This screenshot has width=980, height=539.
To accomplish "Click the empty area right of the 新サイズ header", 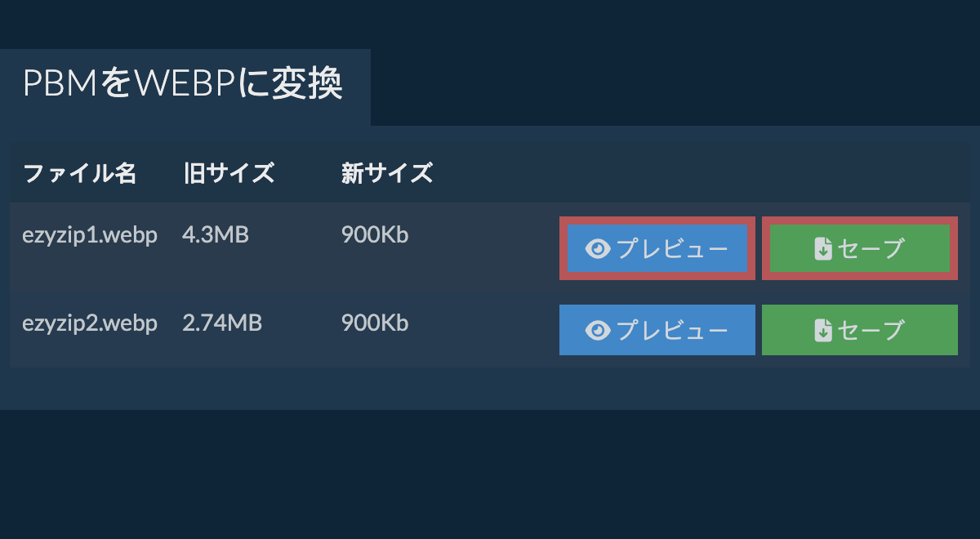I will [694, 174].
